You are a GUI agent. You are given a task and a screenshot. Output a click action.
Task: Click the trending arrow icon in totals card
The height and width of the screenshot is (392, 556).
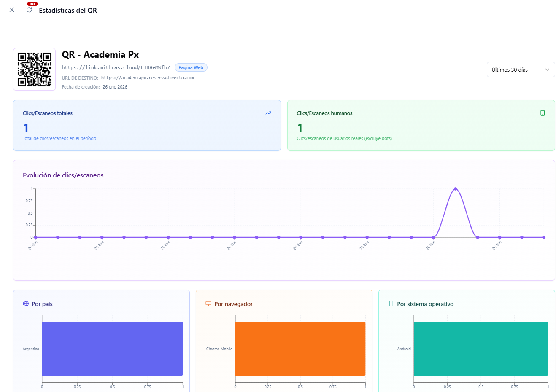[268, 113]
